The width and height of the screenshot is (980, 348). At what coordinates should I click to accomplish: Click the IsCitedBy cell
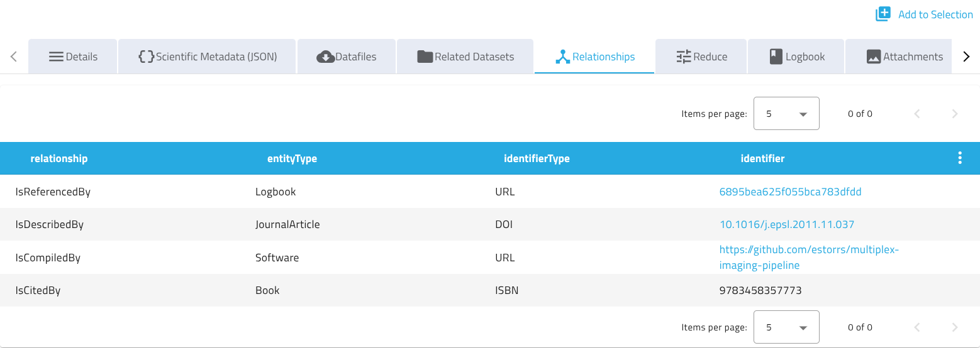(x=38, y=290)
